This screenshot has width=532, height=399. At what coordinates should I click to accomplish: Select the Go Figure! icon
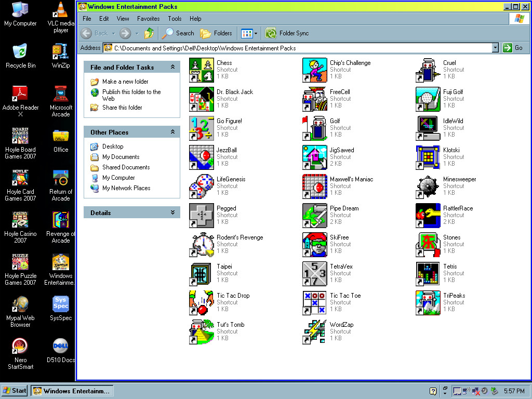[202, 128]
